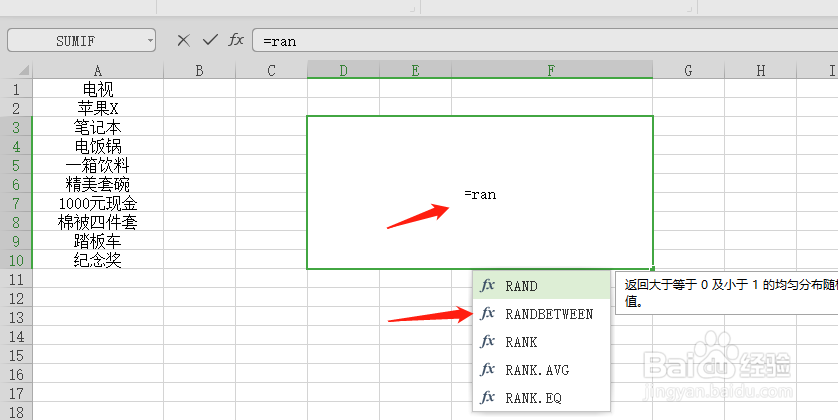Select column D header
838x420 pixels.
click(344, 70)
